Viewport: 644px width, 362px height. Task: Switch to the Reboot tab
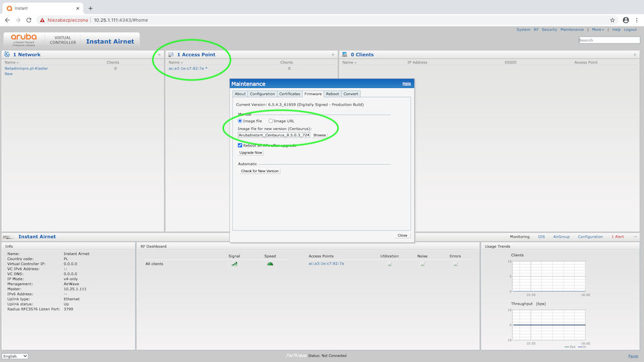point(332,94)
